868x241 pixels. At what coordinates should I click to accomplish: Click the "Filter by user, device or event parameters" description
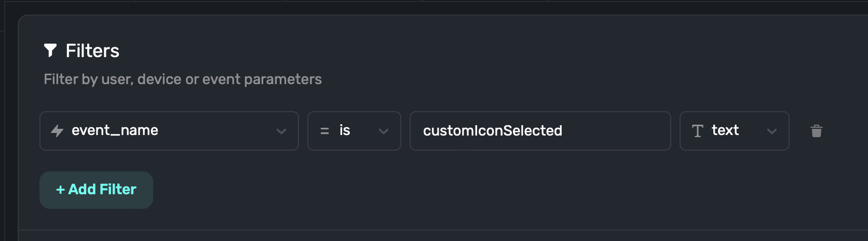[x=183, y=79]
